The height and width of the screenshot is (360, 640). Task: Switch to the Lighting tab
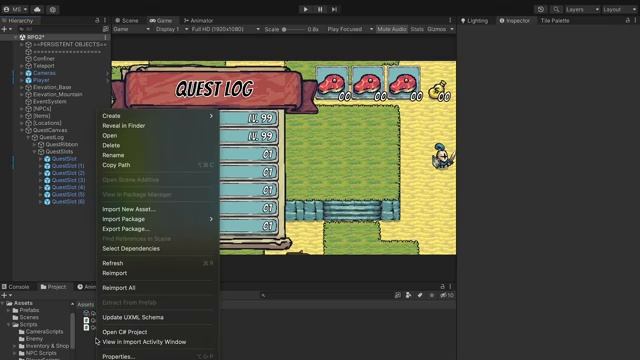pos(474,20)
